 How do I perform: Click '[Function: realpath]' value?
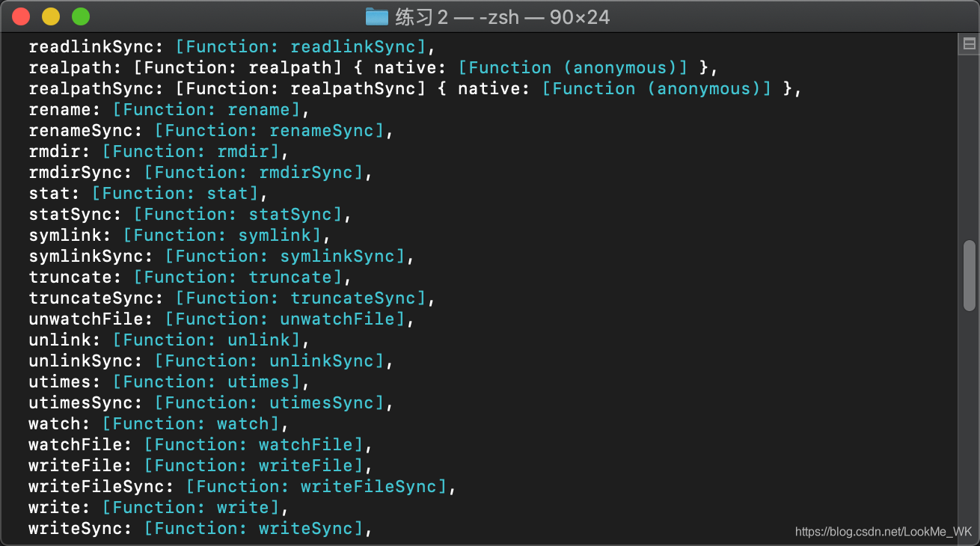click(x=238, y=68)
